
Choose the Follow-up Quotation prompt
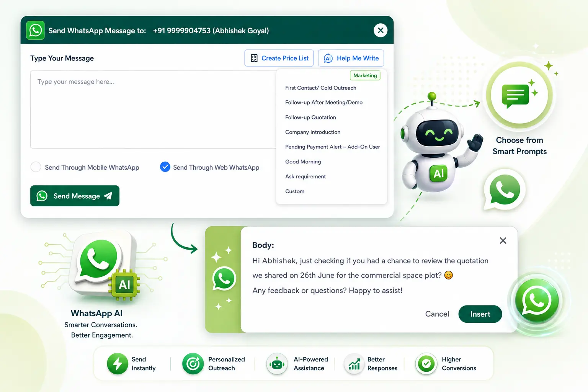tap(310, 117)
